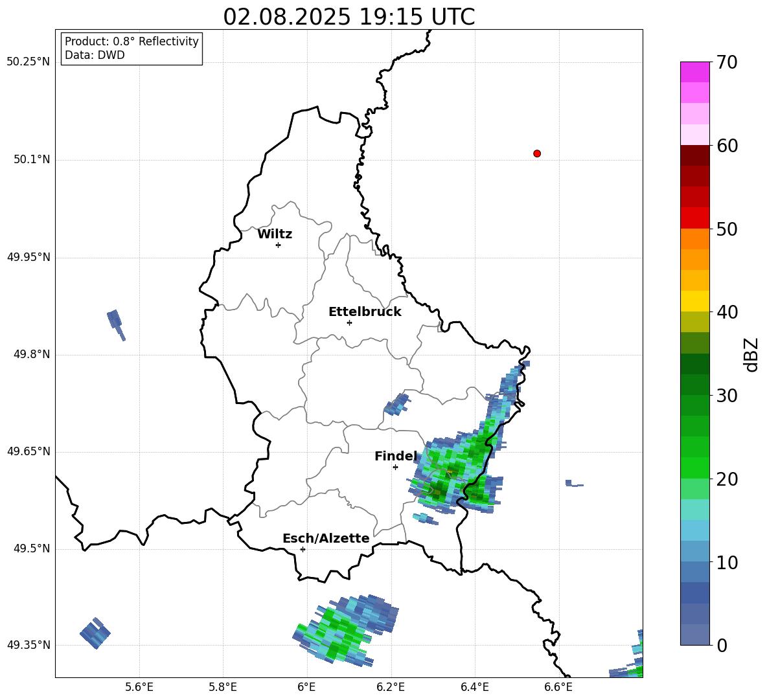Pick the dark green swatch above 30 dBZ

click(694, 384)
